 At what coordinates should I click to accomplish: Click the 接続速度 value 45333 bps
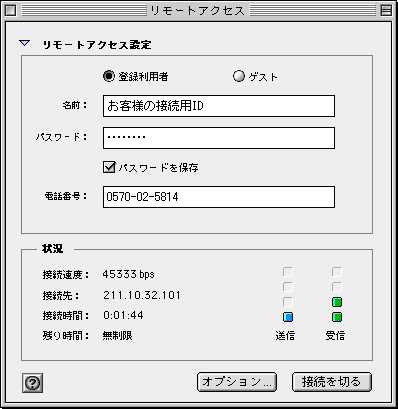(129, 274)
